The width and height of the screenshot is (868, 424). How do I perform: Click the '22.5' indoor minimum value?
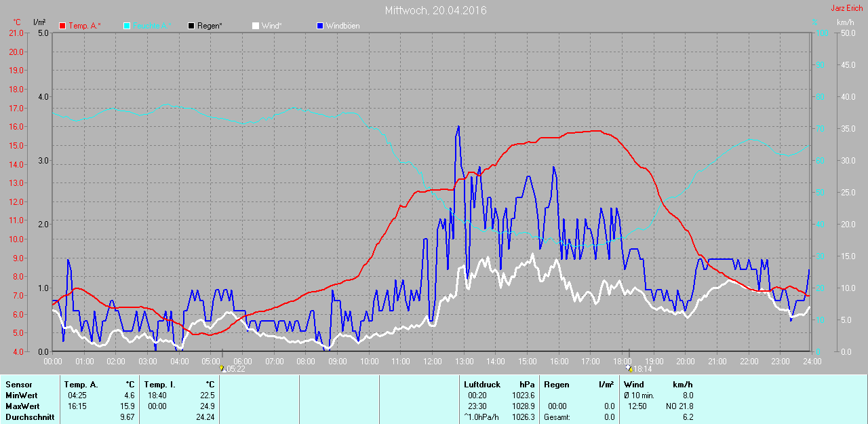point(207,396)
